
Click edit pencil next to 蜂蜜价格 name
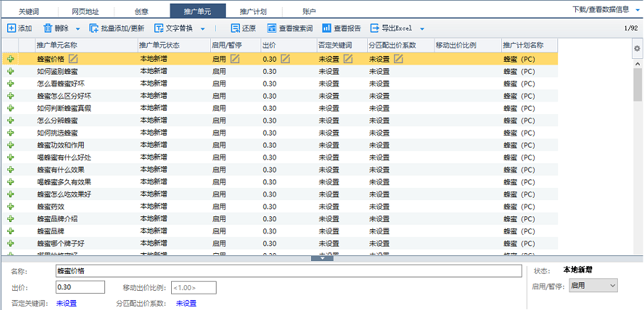pos(73,59)
